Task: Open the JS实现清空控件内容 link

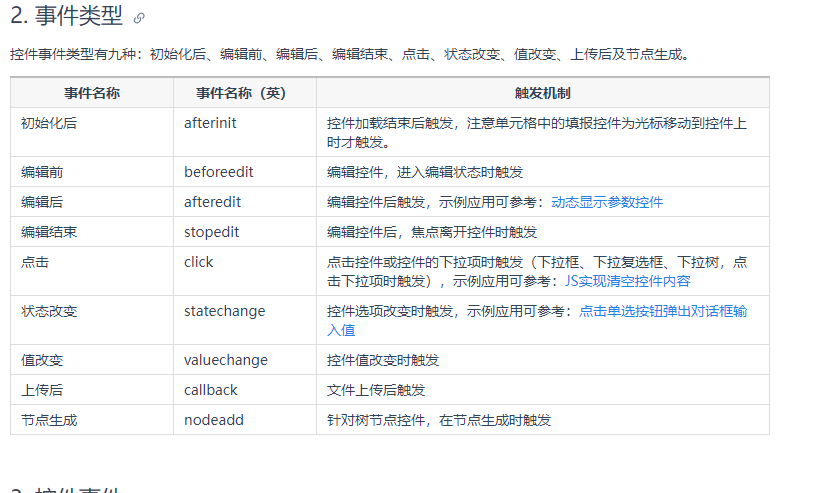Action: pyautogui.click(x=627, y=281)
